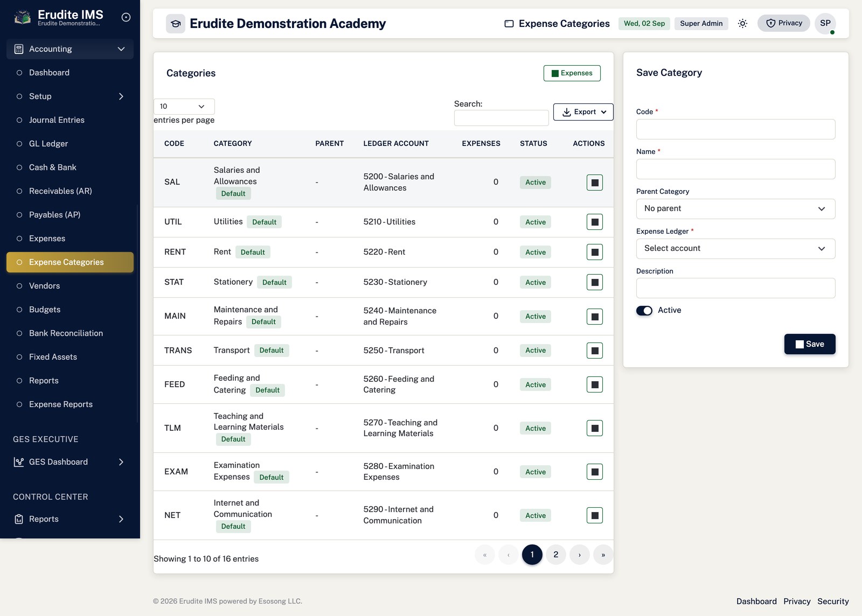Viewport: 862px width, 616px height.
Task: Go to the last page arrow
Action: (603, 555)
